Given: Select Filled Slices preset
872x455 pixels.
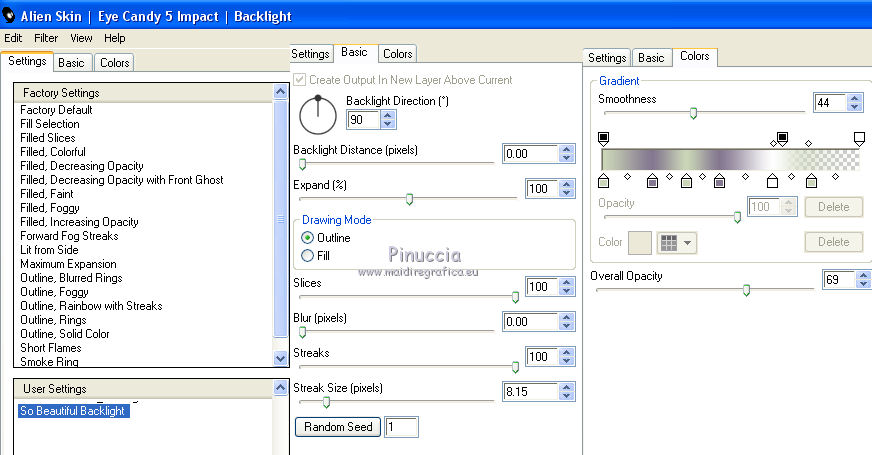Looking at the screenshot, I should [48, 138].
